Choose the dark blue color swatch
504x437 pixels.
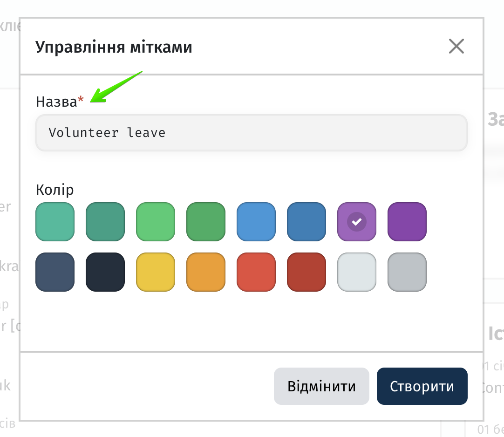point(306,222)
